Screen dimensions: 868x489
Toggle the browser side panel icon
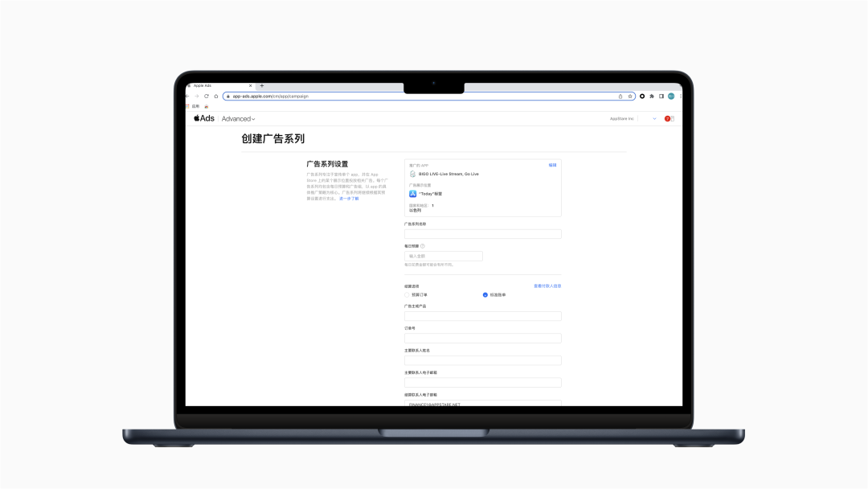661,97
